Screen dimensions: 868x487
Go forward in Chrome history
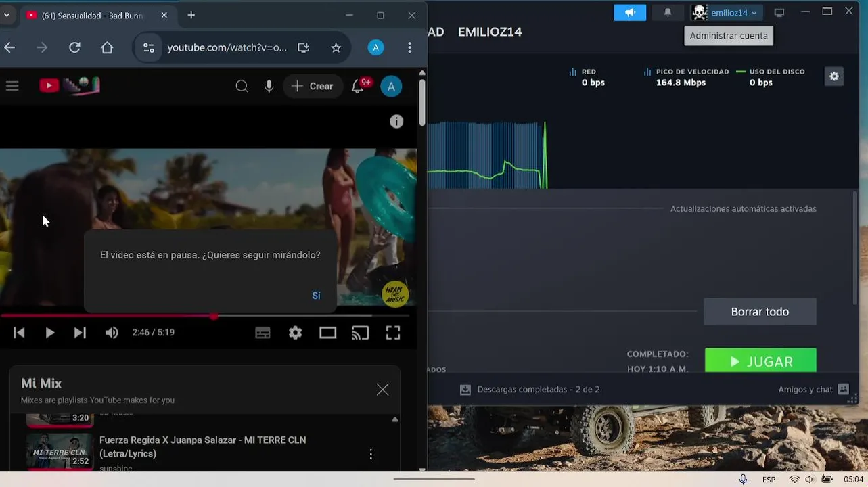tap(42, 47)
